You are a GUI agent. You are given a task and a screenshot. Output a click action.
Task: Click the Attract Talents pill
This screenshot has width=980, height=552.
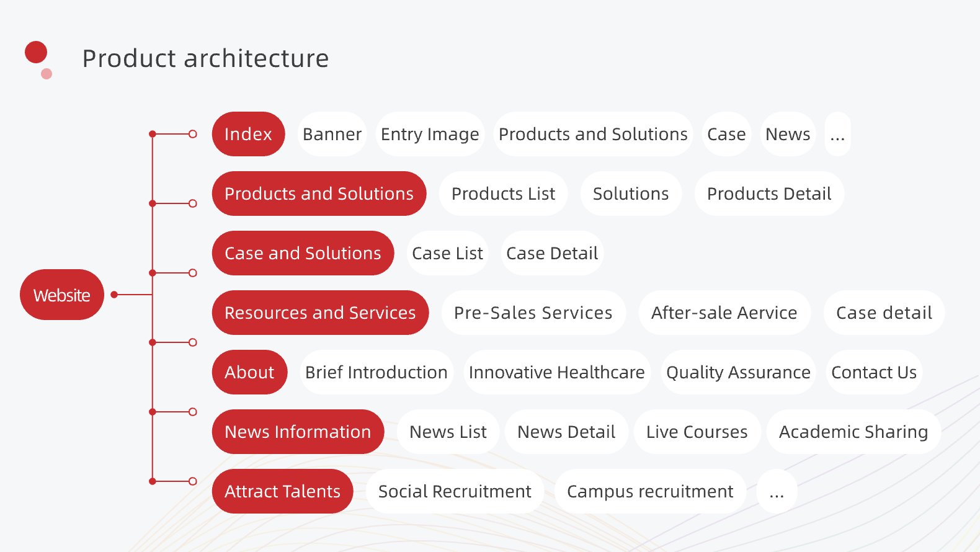pos(282,491)
